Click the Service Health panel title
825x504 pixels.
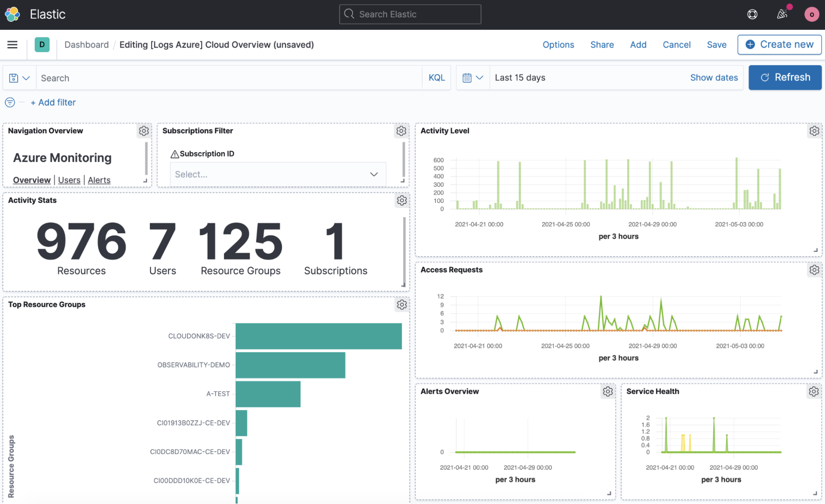[x=652, y=391]
